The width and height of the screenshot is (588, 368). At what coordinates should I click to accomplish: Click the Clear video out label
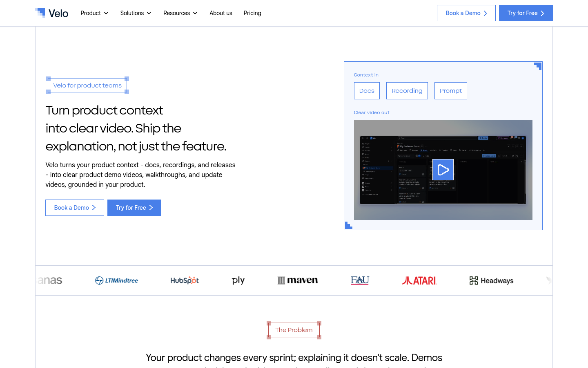coord(372,112)
